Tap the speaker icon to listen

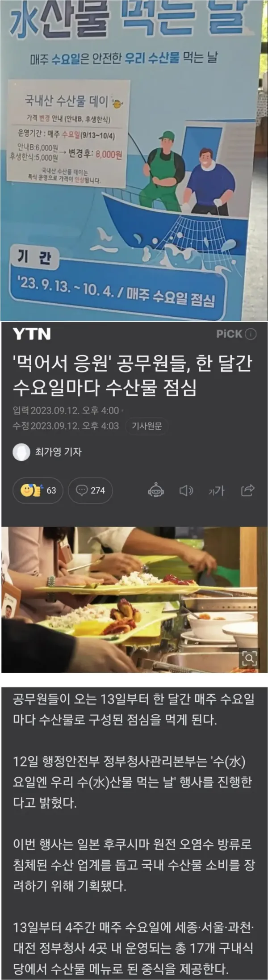click(x=186, y=490)
